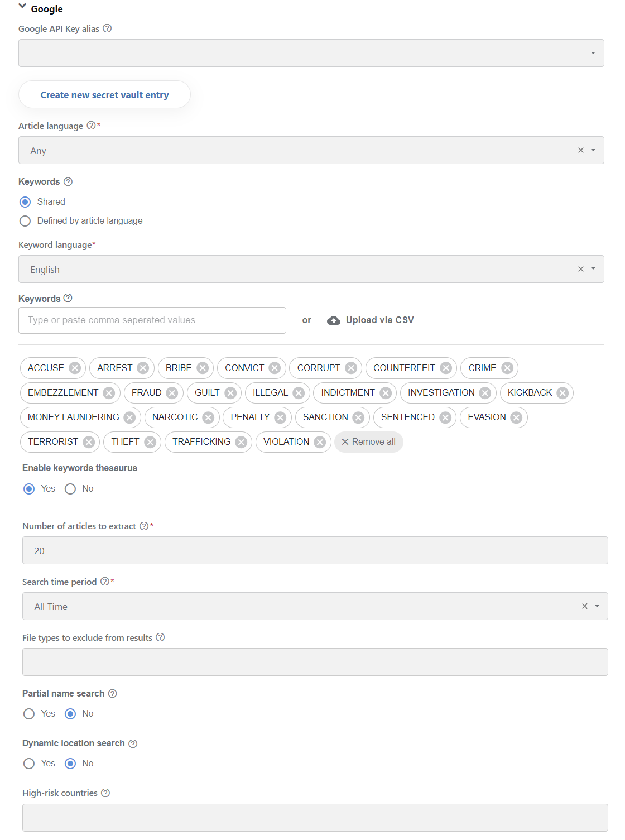Open the Article language dropdown arrow
This screenshot has height=840, width=625.
click(x=593, y=150)
